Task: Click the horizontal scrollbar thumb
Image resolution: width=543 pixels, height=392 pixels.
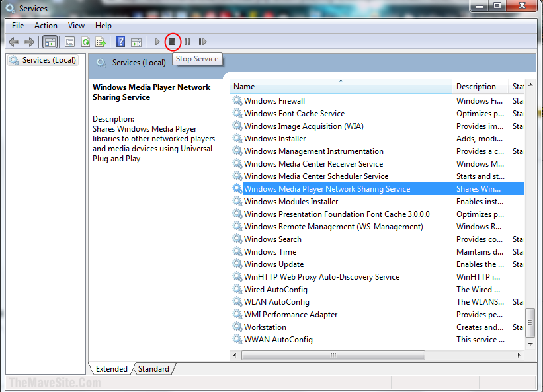Action: (333, 355)
